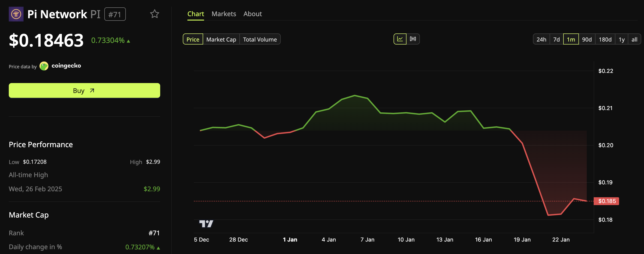The width and height of the screenshot is (644, 254).
Task: Set chart range to 1y
Action: (622, 39)
